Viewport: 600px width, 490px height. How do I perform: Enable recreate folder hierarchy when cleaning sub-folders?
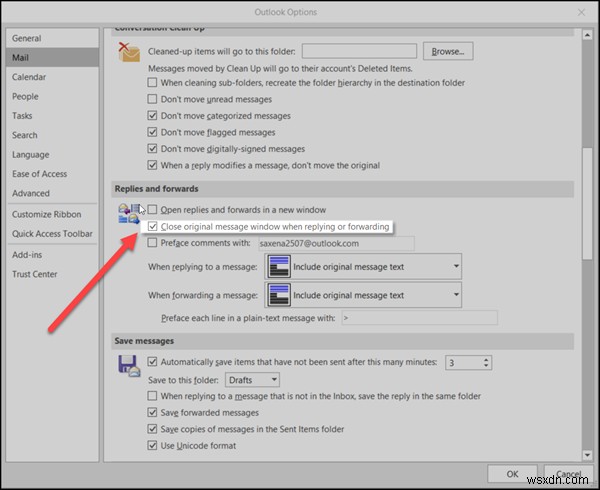[152, 83]
